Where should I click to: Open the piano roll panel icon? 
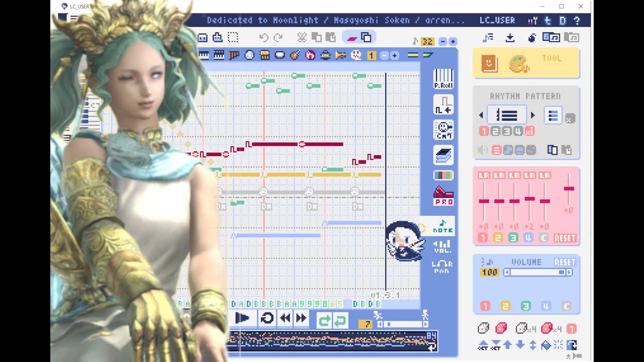(443, 79)
